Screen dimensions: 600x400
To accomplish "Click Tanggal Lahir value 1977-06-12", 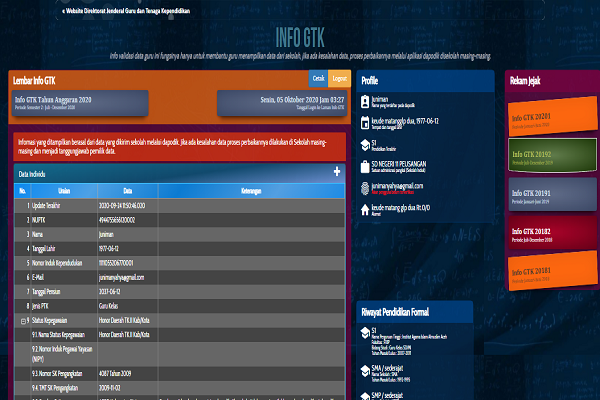I will [x=109, y=249].
